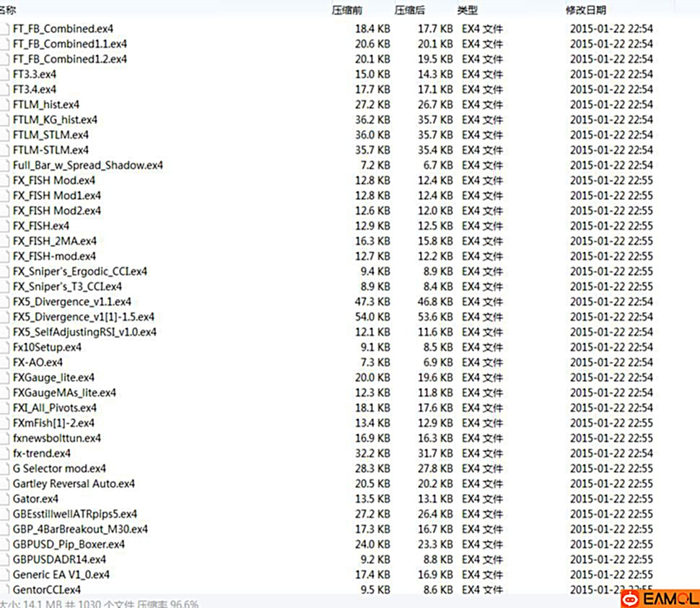Select file FT_FB_Combined1.1.ex4
Screen dimensions: 700x608
pos(70,44)
